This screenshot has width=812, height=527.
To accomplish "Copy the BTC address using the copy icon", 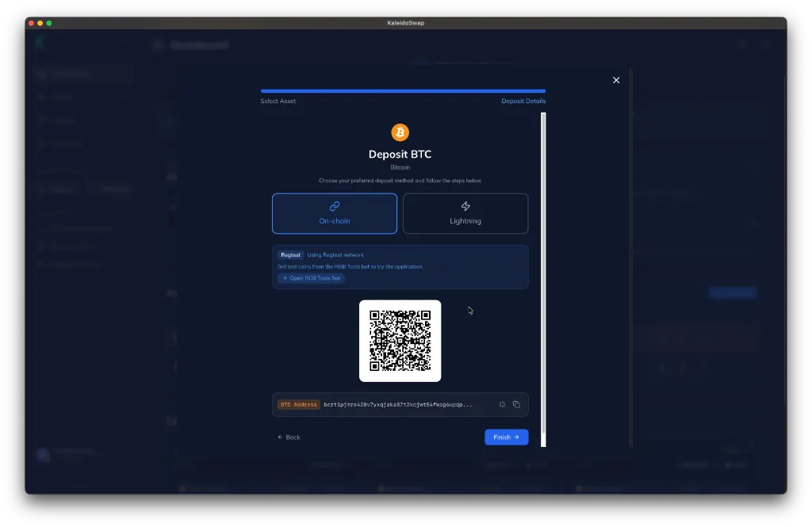I will 516,404.
